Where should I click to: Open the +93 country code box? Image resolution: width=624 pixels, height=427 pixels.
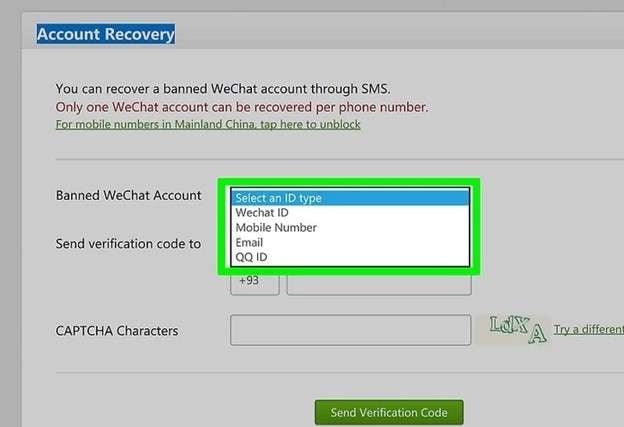click(255, 284)
